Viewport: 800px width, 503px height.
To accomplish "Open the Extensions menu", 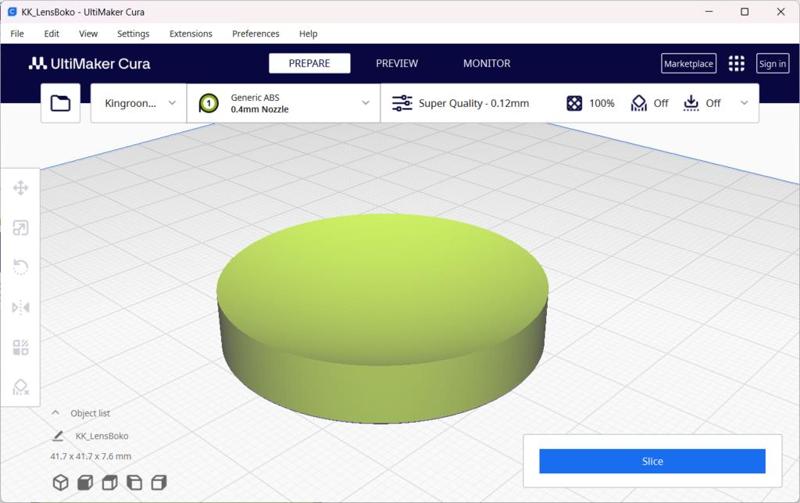I will coord(191,34).
